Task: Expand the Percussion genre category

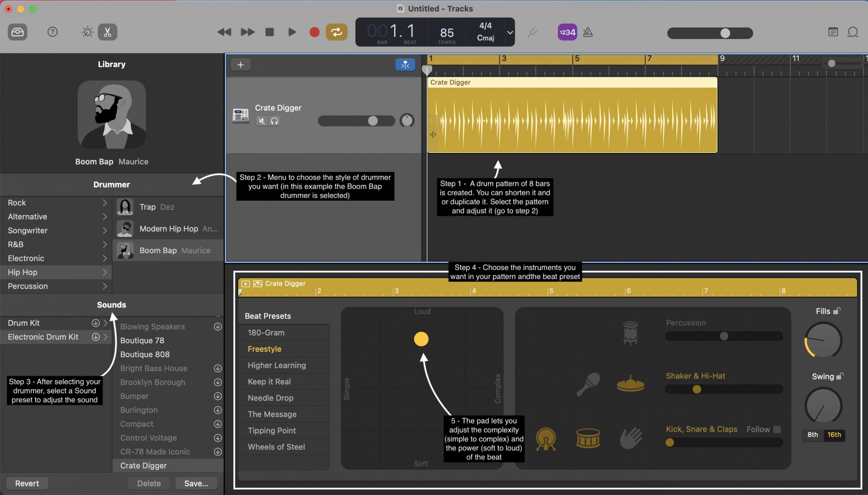Action: [x=105, y=286]
